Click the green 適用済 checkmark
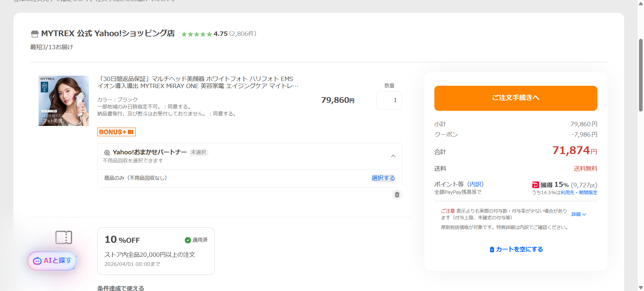The height and width of the screenshot is (291, 644). point(188,240)
